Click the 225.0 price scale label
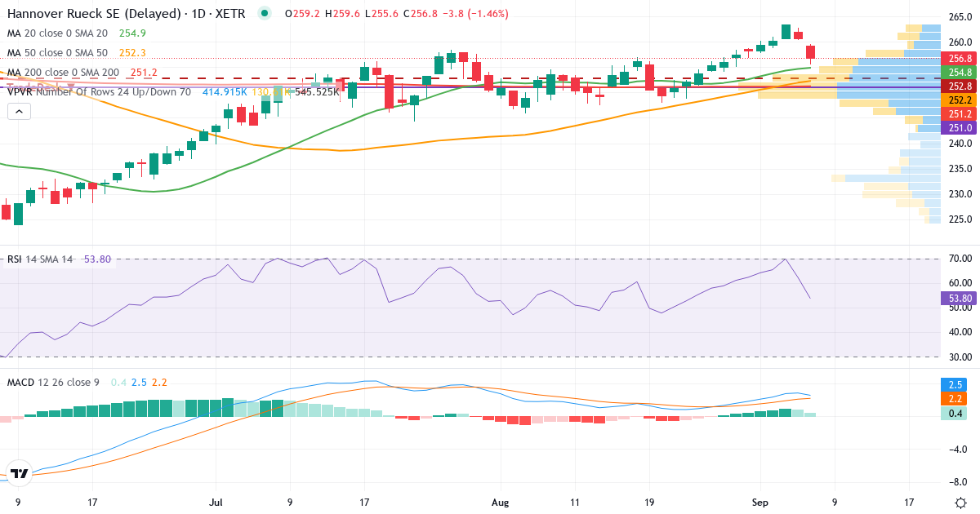980x514 pixels. 960,219
